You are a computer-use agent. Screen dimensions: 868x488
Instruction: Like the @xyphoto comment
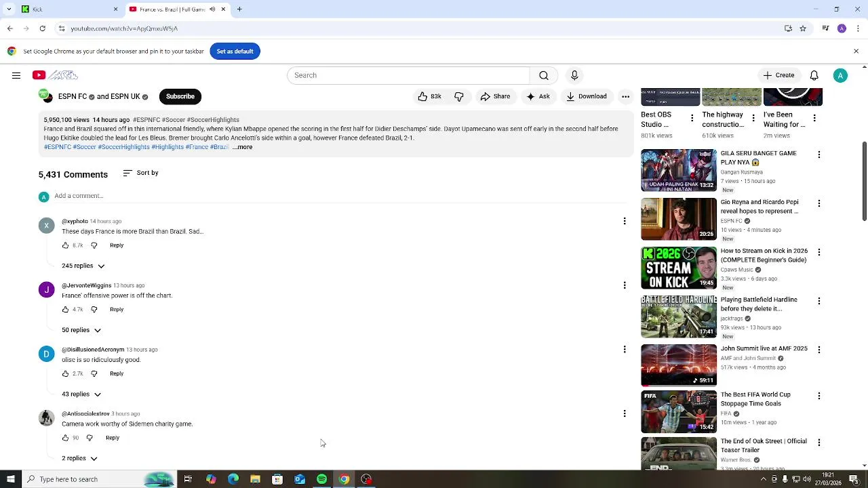[x=66, y=245]
